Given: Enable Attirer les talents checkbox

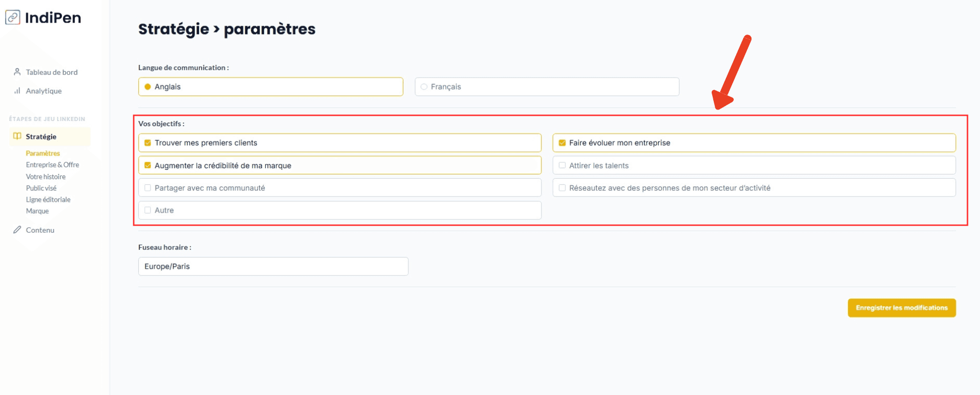Looking at the screenshot, I should pyautogui.click(x=562, y=165).
